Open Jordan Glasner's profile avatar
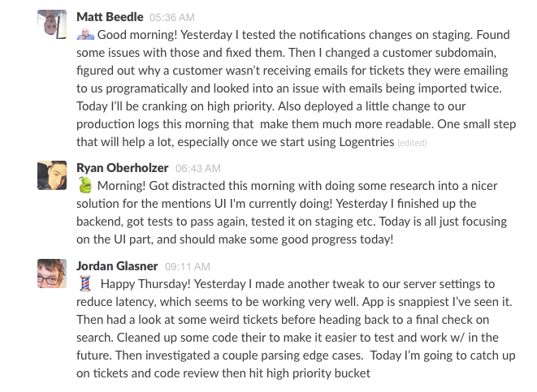 pos(52,274)
